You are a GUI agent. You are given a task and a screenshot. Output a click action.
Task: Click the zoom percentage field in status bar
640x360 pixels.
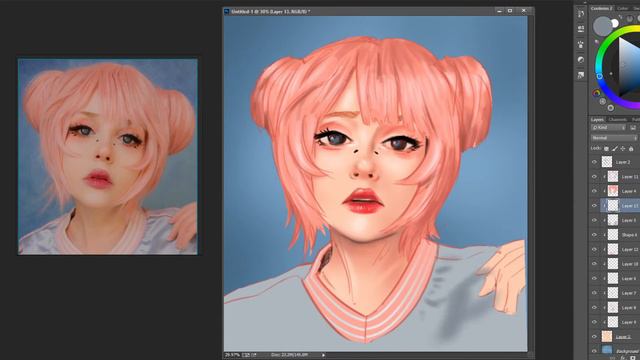click(232, 355)
